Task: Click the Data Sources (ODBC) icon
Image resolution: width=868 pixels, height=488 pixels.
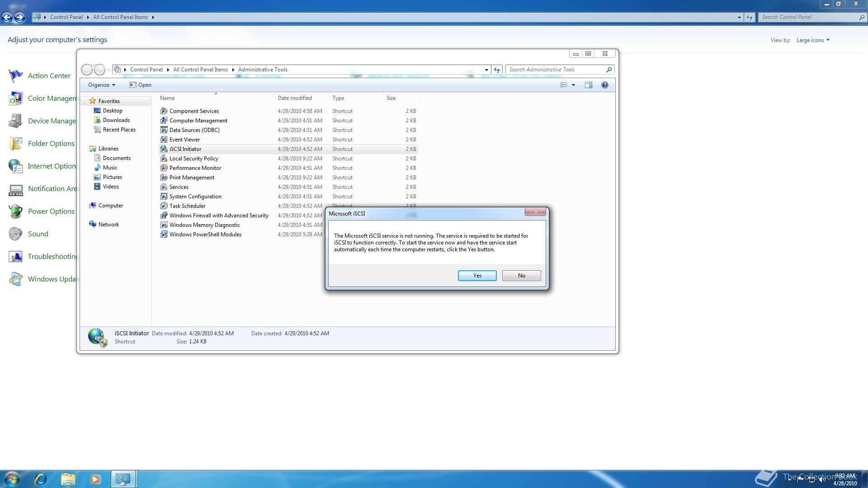Action: pos(164,130)
